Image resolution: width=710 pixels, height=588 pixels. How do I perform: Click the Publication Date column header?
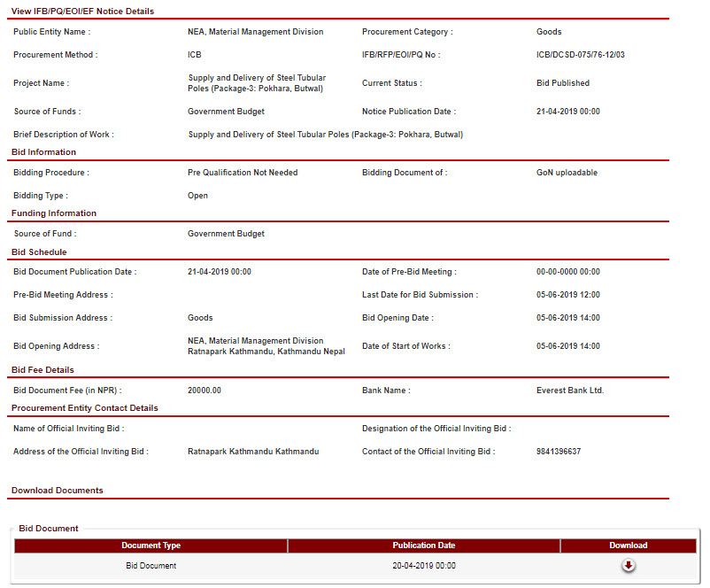pyautogui.click(x=423, y=545)
